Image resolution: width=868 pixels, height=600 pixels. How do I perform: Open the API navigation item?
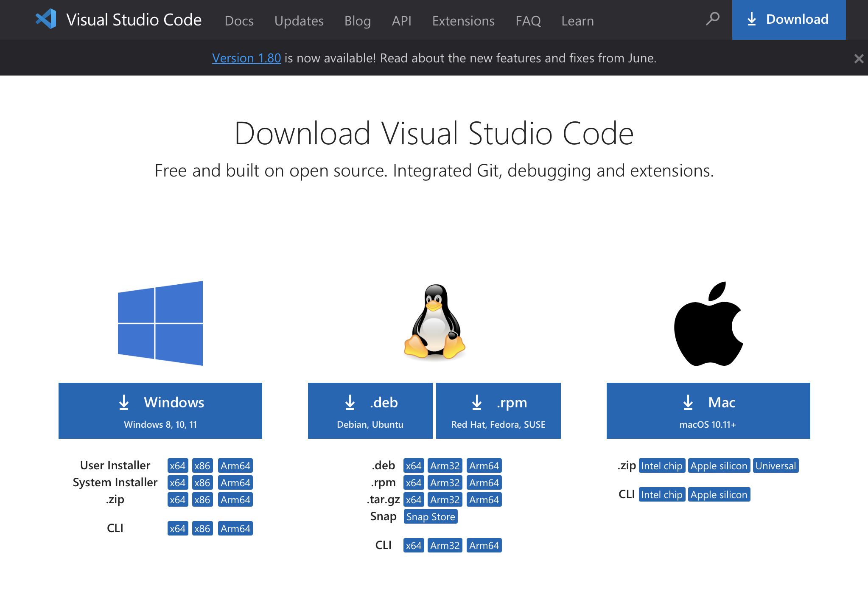402,21
